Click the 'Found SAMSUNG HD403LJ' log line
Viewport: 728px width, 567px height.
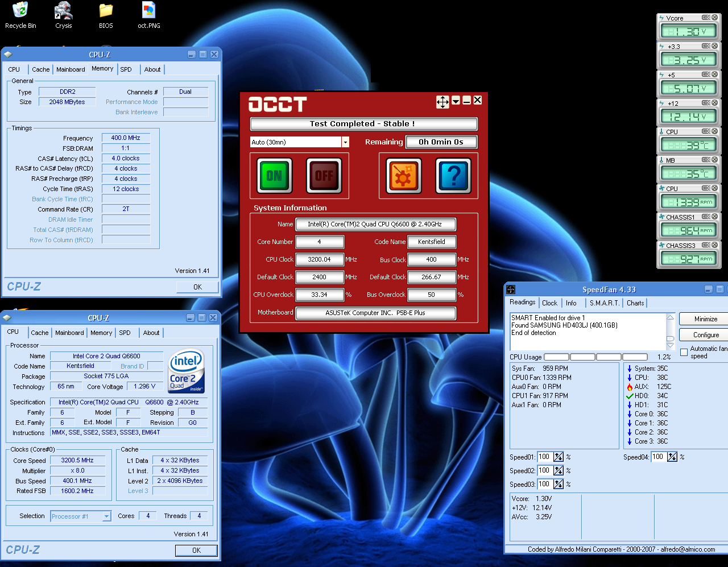[564, 325]
